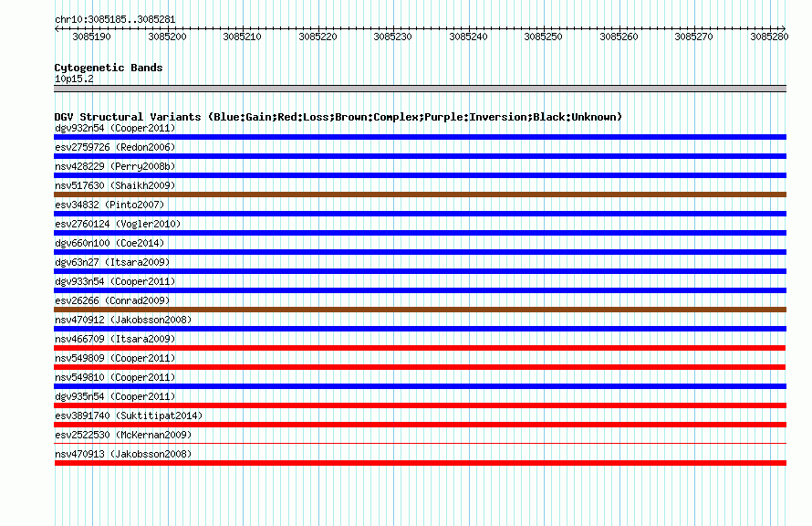Click the blue bar under nsv428229

(x=420, y=175)
